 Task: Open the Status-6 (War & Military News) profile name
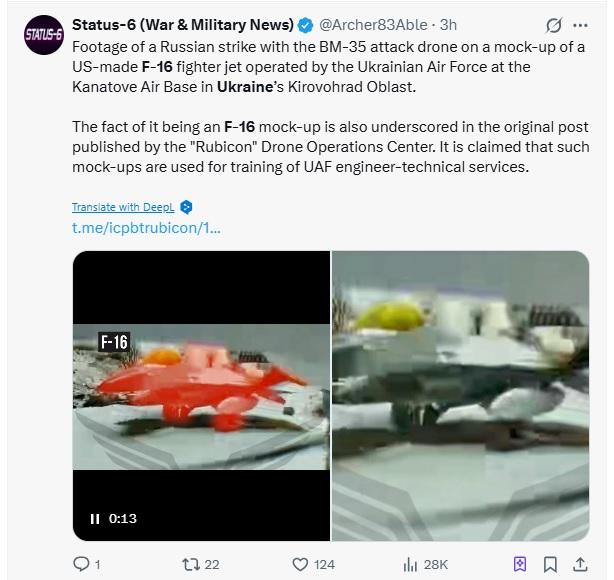pyautogui.click(x=183, y=24)
